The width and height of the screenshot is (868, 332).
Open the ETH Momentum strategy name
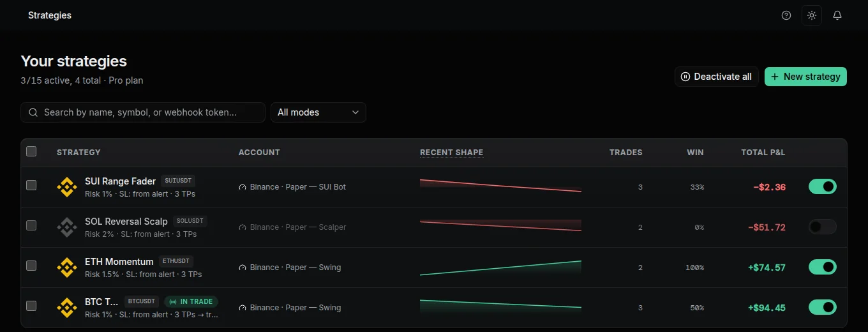[x=119, y=262]
